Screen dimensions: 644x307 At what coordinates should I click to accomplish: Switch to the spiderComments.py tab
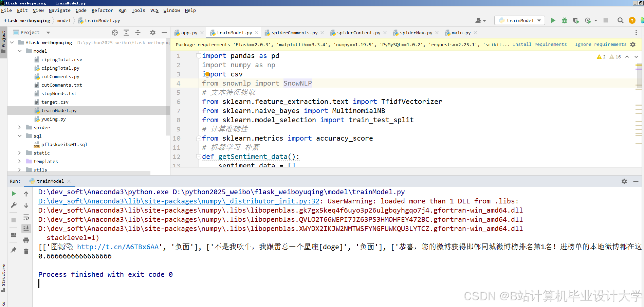coord(295,33)
